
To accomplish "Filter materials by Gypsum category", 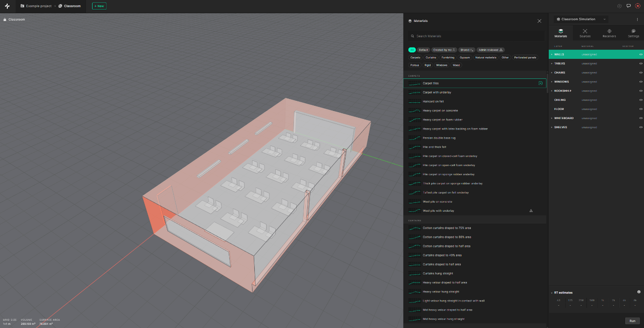I will point(465,57).
